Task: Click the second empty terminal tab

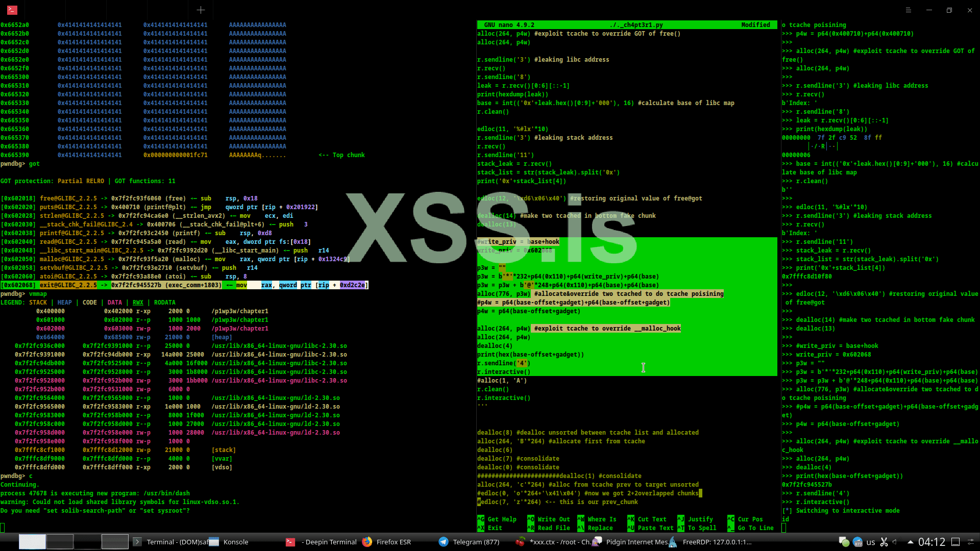Action: [85, 10]
